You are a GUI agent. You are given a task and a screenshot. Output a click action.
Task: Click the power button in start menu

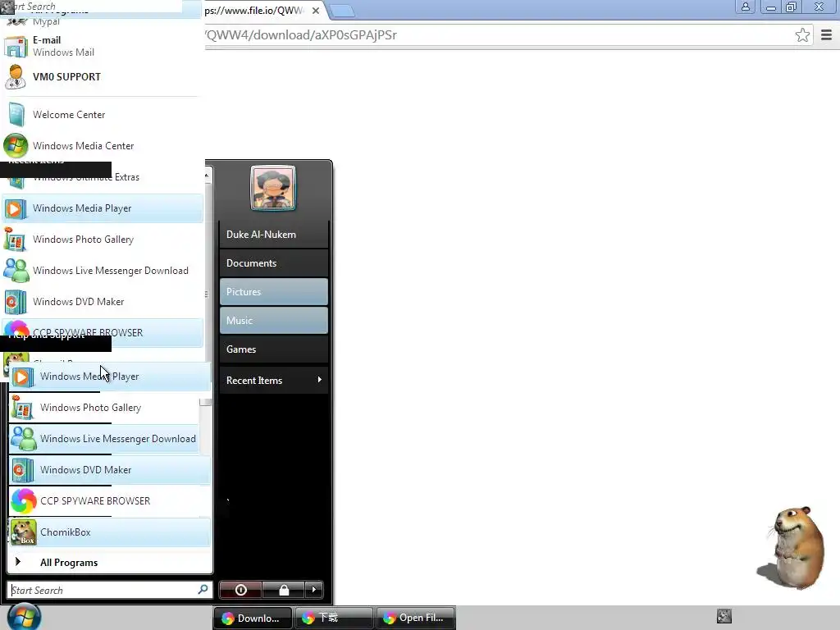[x=241, y=590]
